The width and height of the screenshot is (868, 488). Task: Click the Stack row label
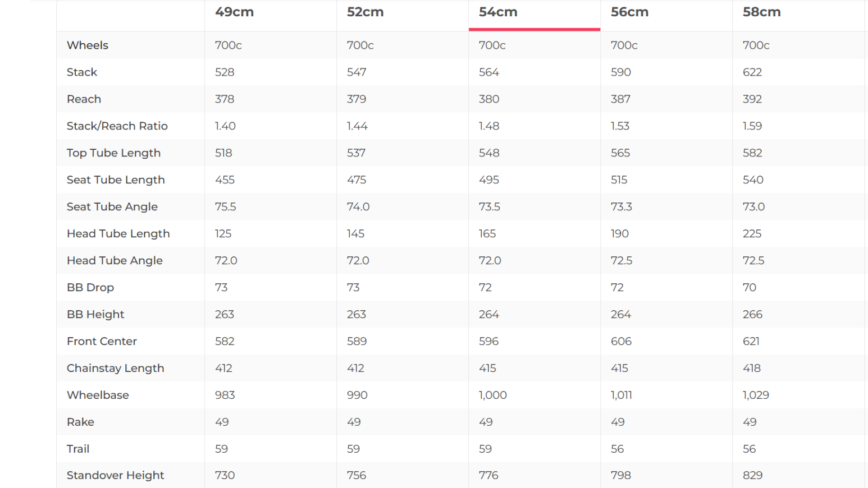point(82,72)
